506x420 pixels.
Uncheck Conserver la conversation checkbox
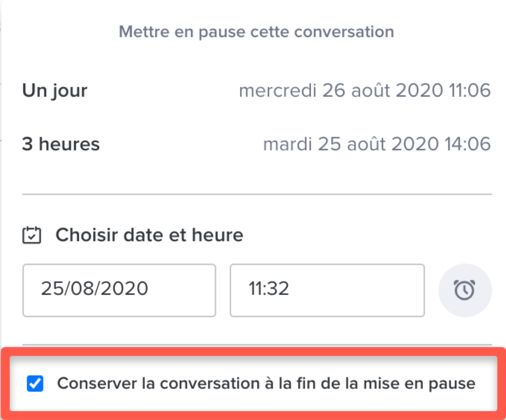[x=35, y=383]
